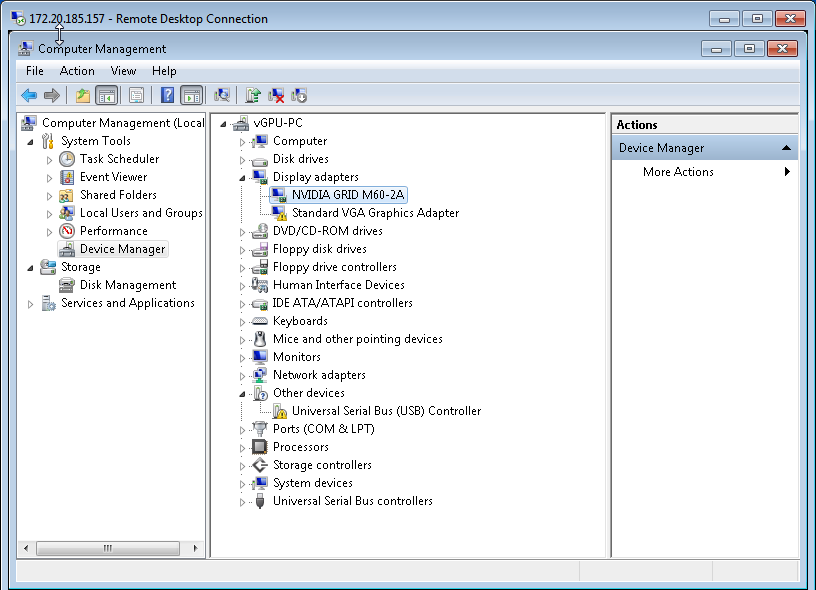Click the blue Help question mark icon
The image size is (816, 590).
tap(167, 95)
